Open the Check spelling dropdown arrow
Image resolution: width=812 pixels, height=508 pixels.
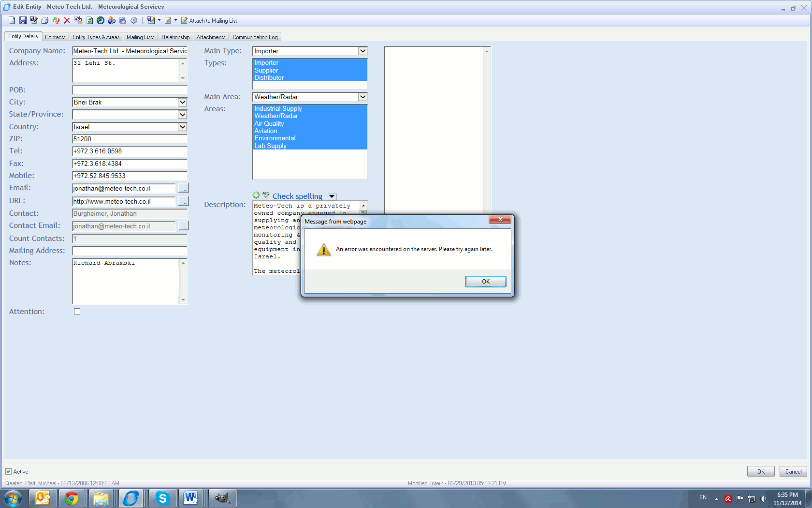[332, 196]
